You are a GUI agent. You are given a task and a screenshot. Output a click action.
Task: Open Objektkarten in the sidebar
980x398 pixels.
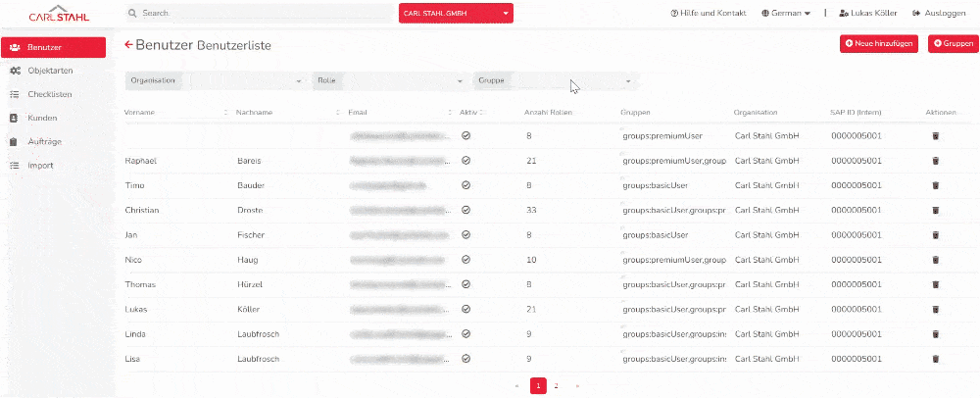[x=50, y=71]
